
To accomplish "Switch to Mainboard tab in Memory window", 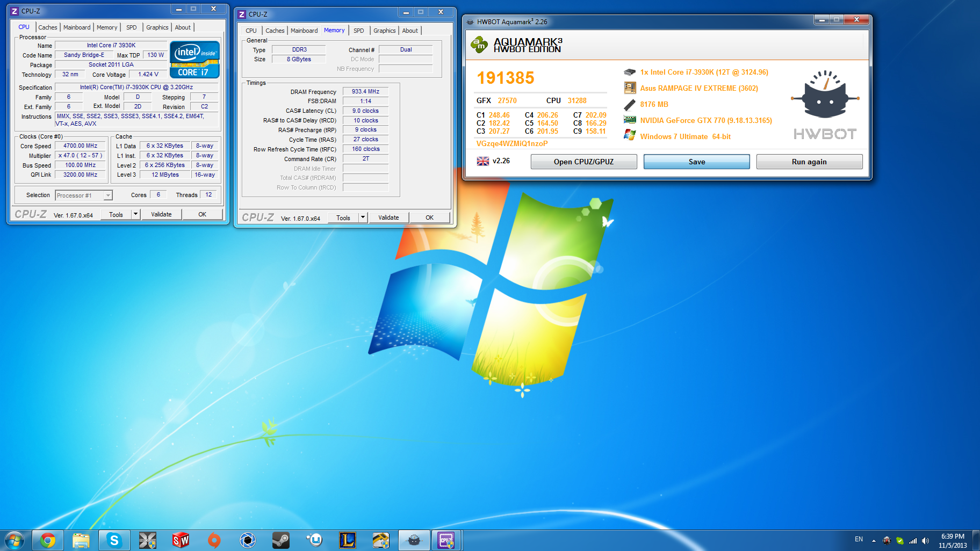I will [x=304, y=31].
